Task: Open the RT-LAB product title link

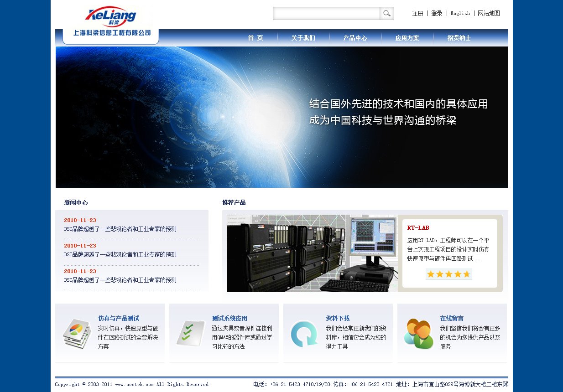Action: point(418,228)
